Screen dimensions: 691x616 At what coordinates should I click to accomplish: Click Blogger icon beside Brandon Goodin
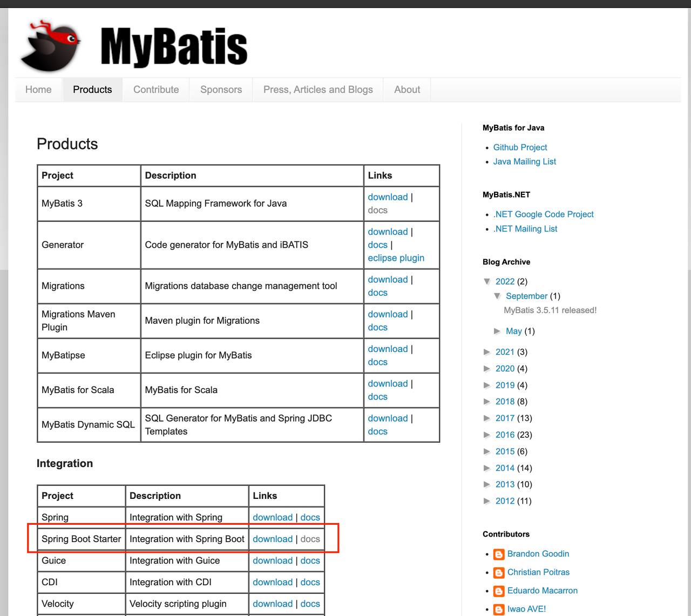click(x=499, y=554)
